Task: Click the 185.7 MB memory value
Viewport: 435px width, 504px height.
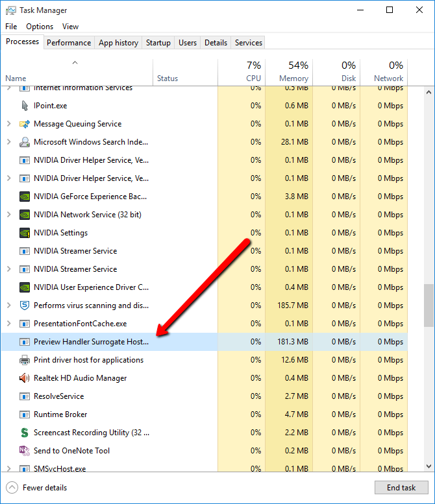Action: pyautogui.click(x=293, y=306)
